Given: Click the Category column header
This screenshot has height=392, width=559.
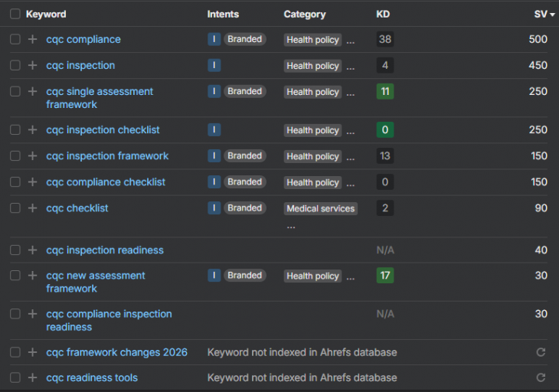Looking at the screenshot, I should (x=305, y=15).
